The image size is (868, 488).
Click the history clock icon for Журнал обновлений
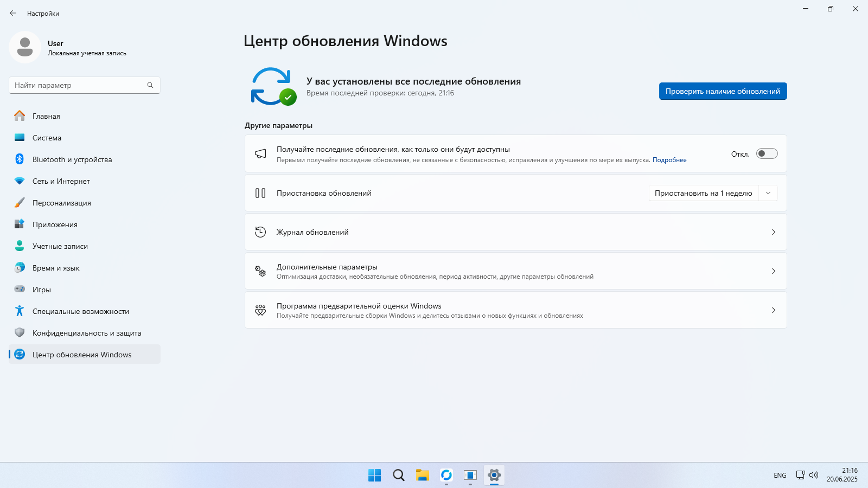point(260,232)
